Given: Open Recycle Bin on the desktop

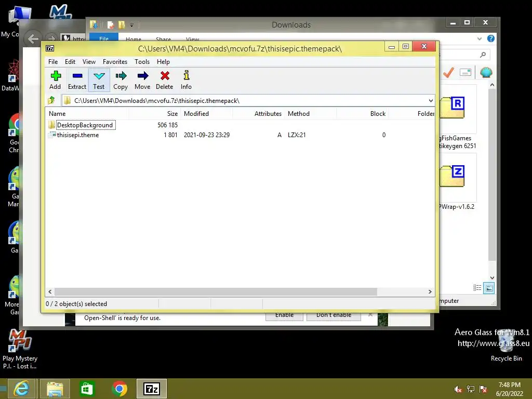Looking at the screenshot, I should pos(506,344).
